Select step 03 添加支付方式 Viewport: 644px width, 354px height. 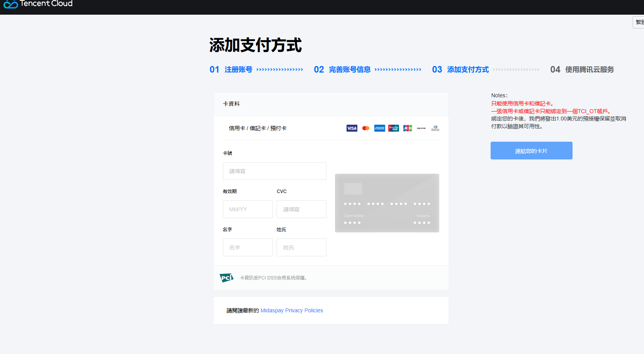click(x=460, y=69)
